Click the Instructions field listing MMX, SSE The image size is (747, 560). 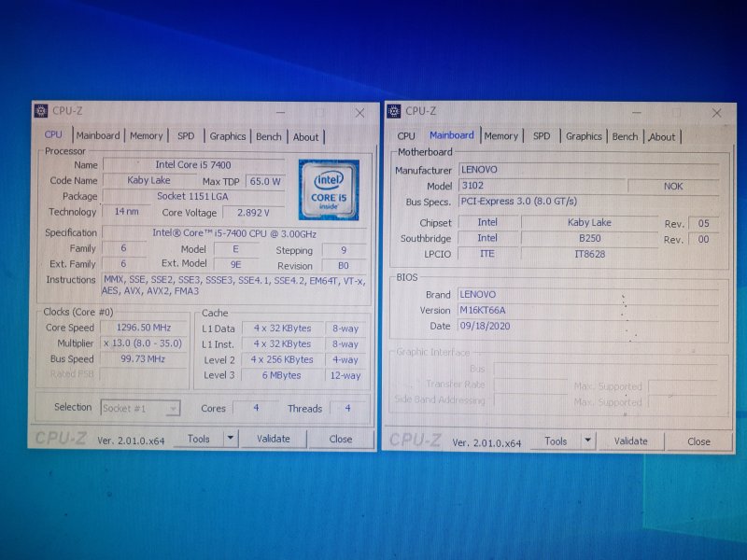point(234,286)
